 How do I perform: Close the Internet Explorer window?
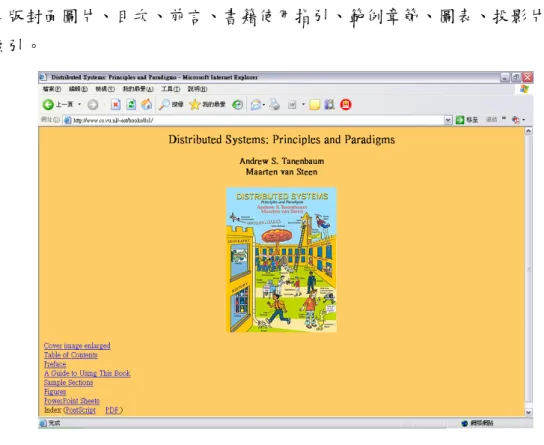[x=528, y=77]
